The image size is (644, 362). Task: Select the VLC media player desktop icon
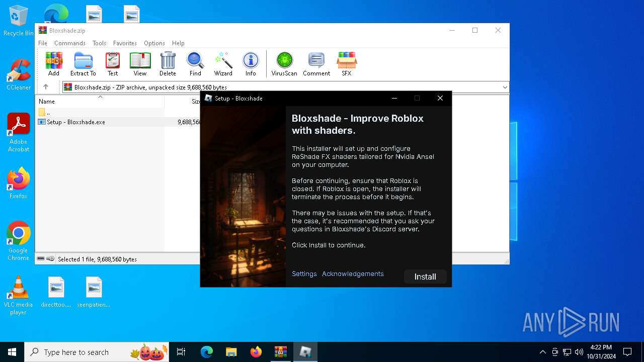coord(18,296)
